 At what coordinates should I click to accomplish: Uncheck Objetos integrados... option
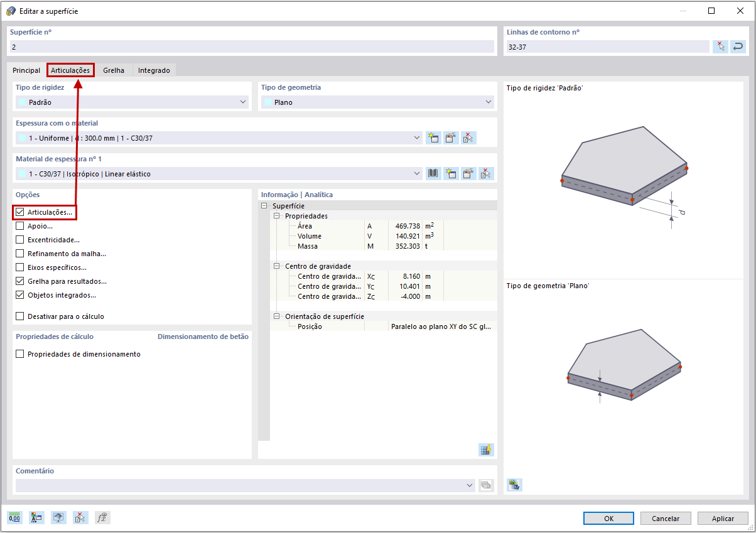[20, 295]
